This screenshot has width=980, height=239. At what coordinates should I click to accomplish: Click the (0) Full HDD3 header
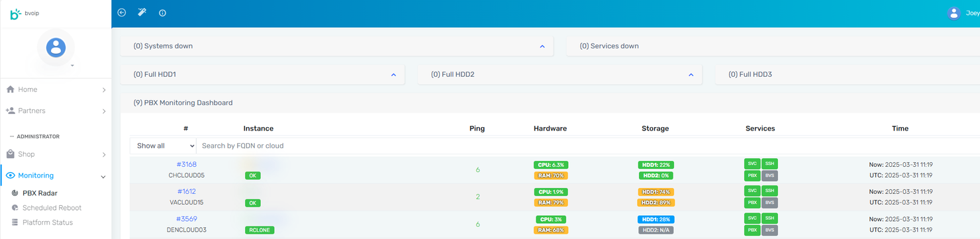(x=750, y=75)
